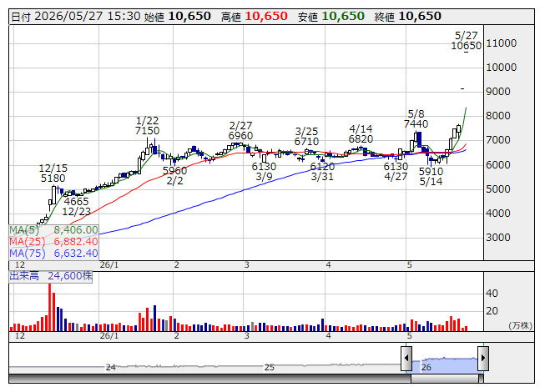Viewport: 545px width, 392px height.
Task: Click the 4665 12/23 low label
Action: tap(77, 206)
